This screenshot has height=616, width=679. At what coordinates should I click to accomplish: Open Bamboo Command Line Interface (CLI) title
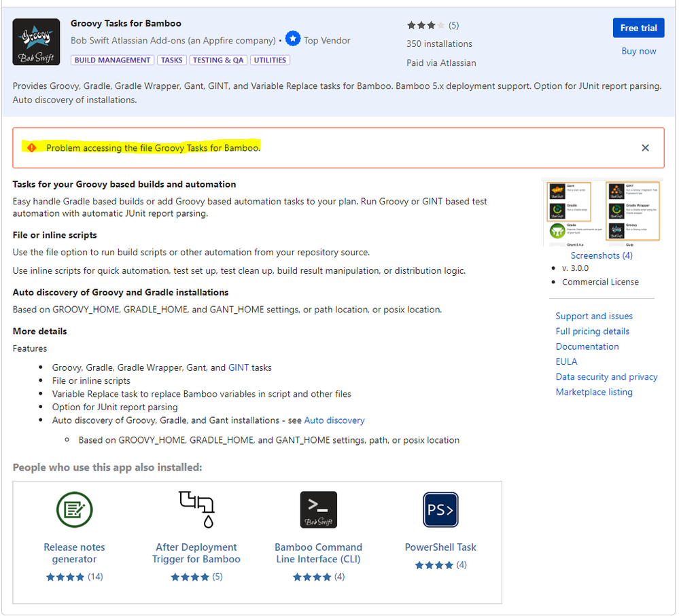(318, 554)
